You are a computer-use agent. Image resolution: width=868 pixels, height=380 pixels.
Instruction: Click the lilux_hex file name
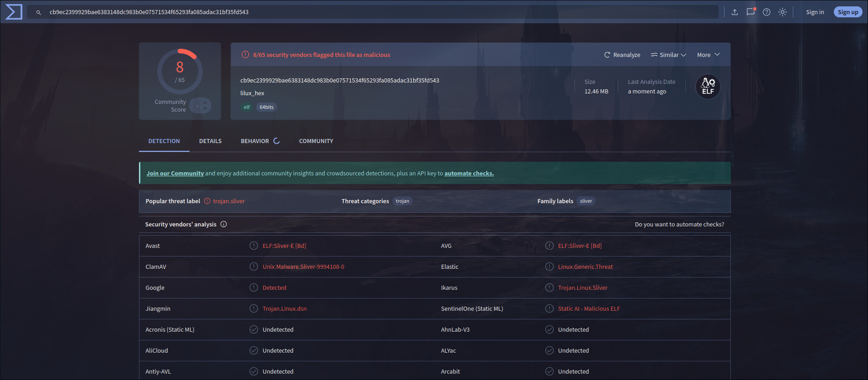[x=252, y=93]
